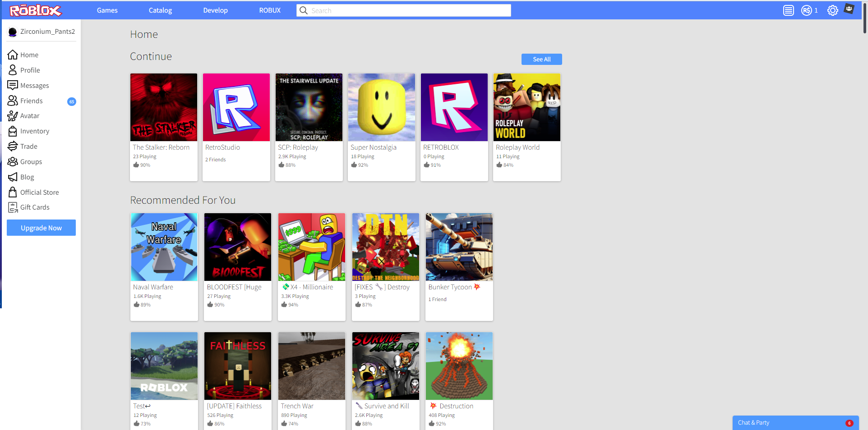868x430 pixels.
Task: Click the Zirconium_Pants2 avatar icon
Action: [x=13, y=32]
